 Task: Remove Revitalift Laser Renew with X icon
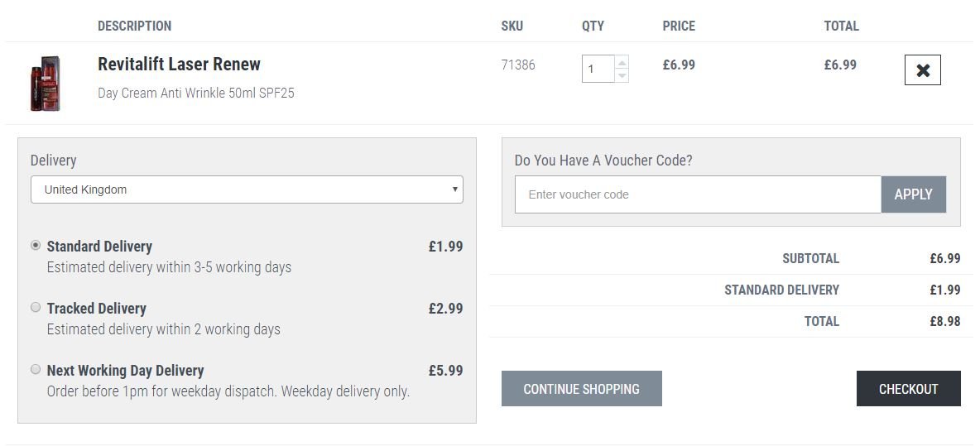pos(923,70)
